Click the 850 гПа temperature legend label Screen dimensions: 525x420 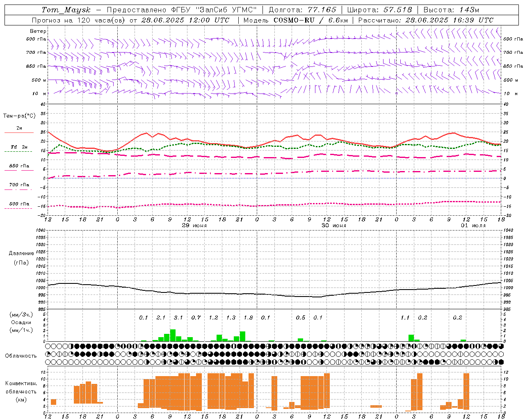click(19, 166)
